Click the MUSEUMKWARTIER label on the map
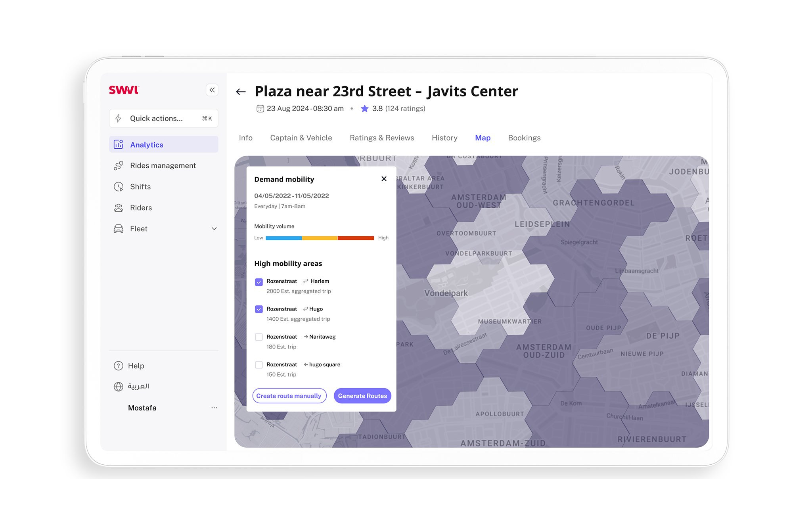The width and height of the screenshot is (812, 523). (509, 322)
